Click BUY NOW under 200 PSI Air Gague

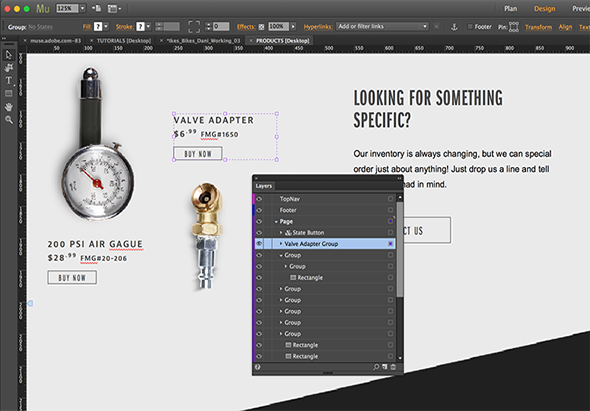click(72, 278)
